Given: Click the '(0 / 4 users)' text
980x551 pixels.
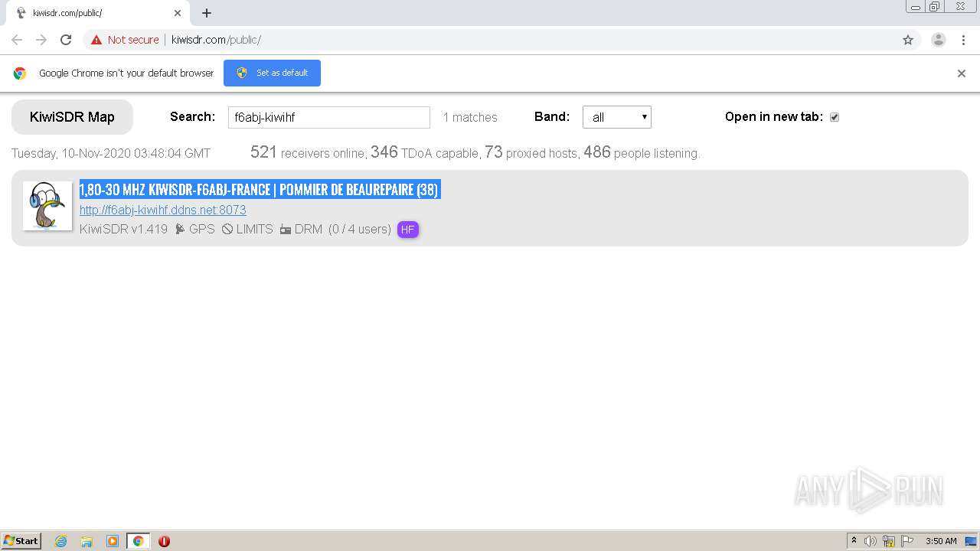Looking at the screenshot, I should [x=360, y=229].
